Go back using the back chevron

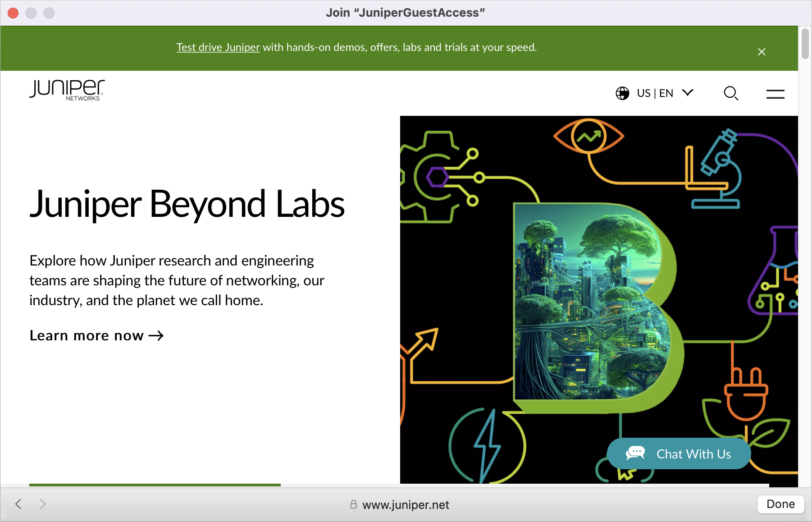point(18,504)
